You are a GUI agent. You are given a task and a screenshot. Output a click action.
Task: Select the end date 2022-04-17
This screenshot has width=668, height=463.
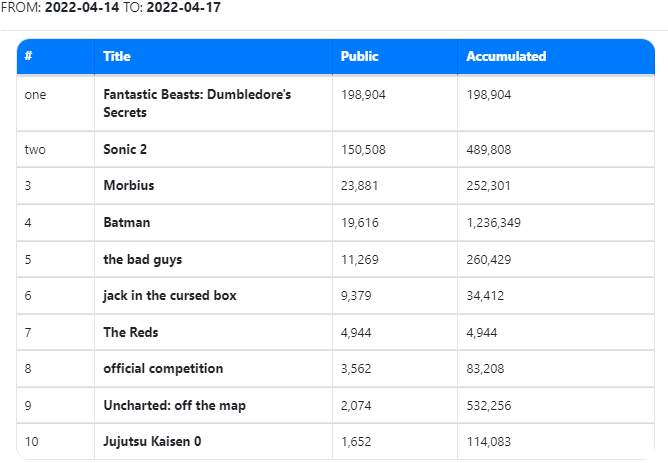pos(184,7)
